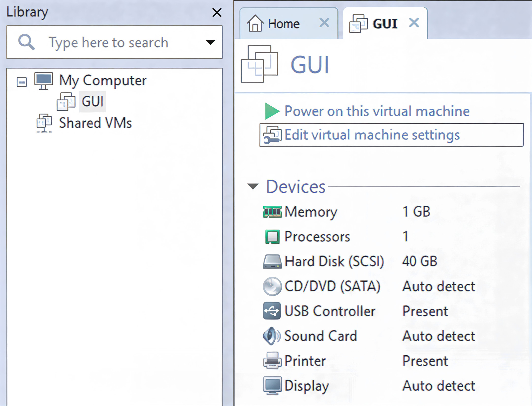Screen dimensions: 532x406
Task: Power on this virtual machine
Action: click(377, 111)
